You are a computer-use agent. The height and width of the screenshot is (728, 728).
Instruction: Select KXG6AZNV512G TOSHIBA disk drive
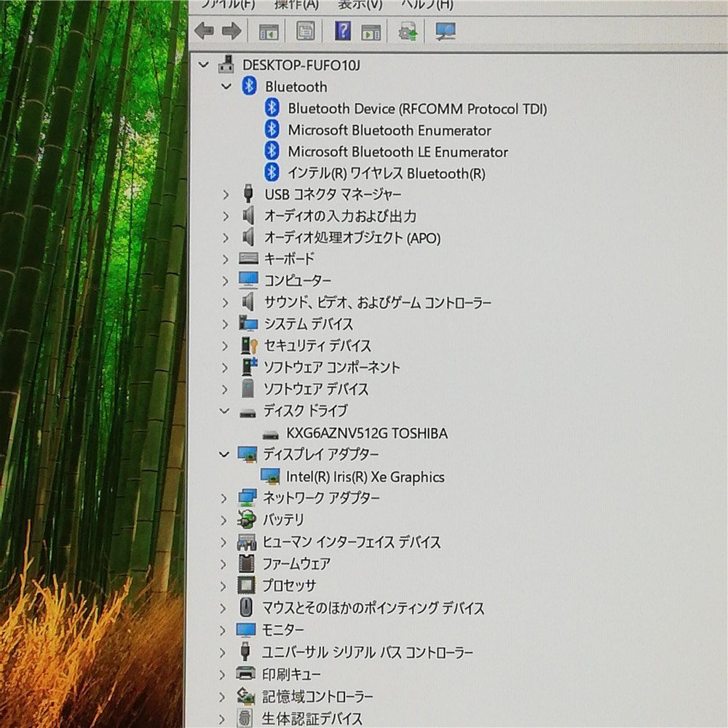tap(367, 433)
